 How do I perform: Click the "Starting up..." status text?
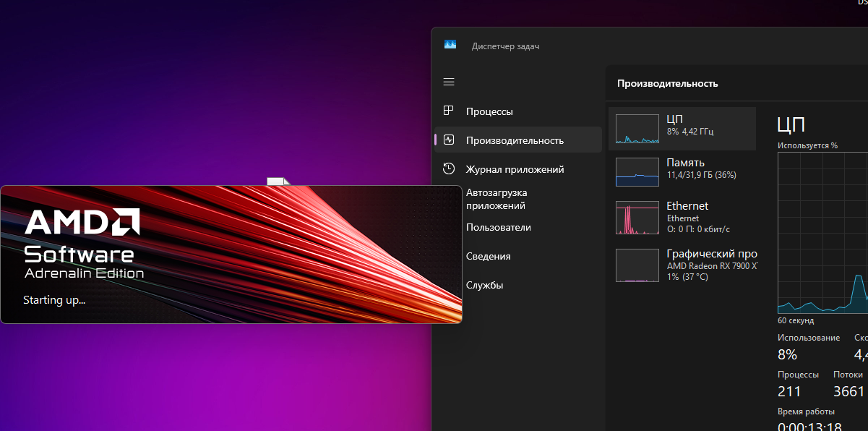pyautogui.click(x=54, y=299)
